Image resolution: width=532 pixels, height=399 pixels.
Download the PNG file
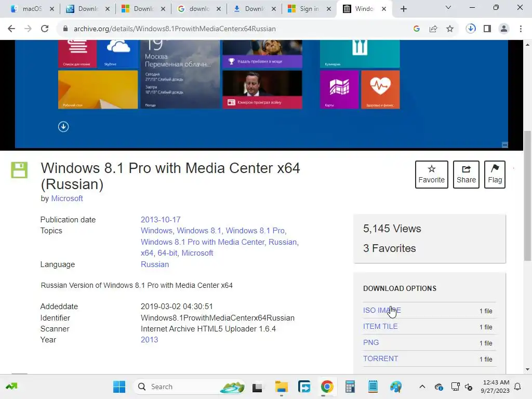(371, 343)
